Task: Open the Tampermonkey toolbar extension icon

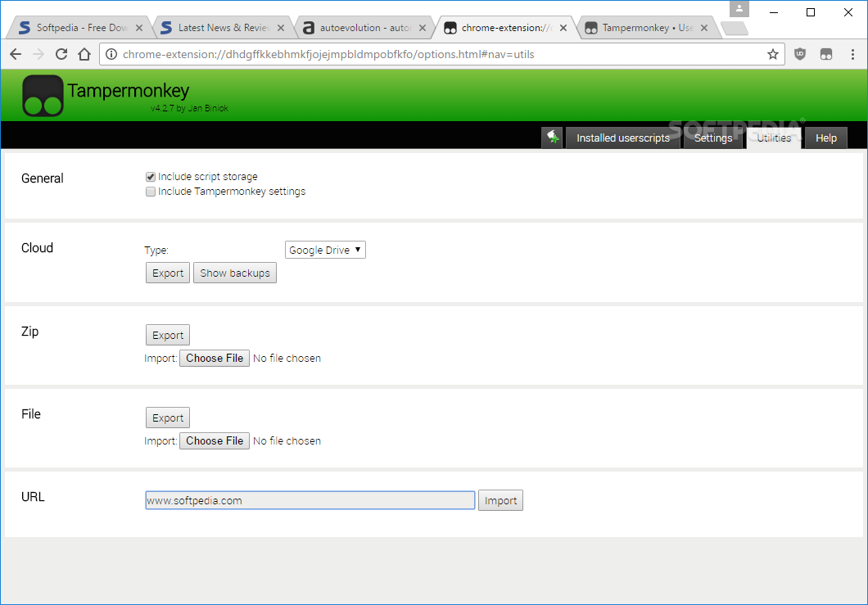Action: click(826, 54)
